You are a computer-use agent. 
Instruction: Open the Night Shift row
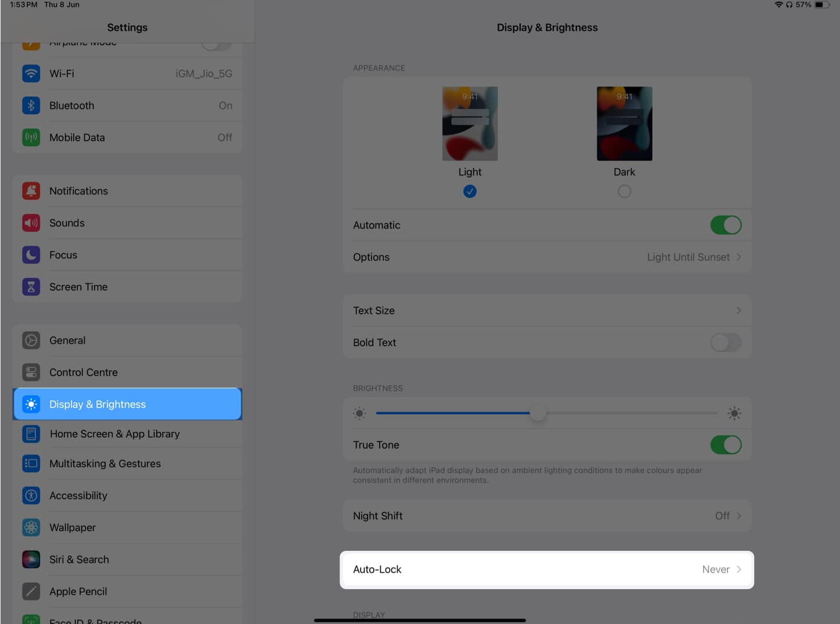pos(547,516)
